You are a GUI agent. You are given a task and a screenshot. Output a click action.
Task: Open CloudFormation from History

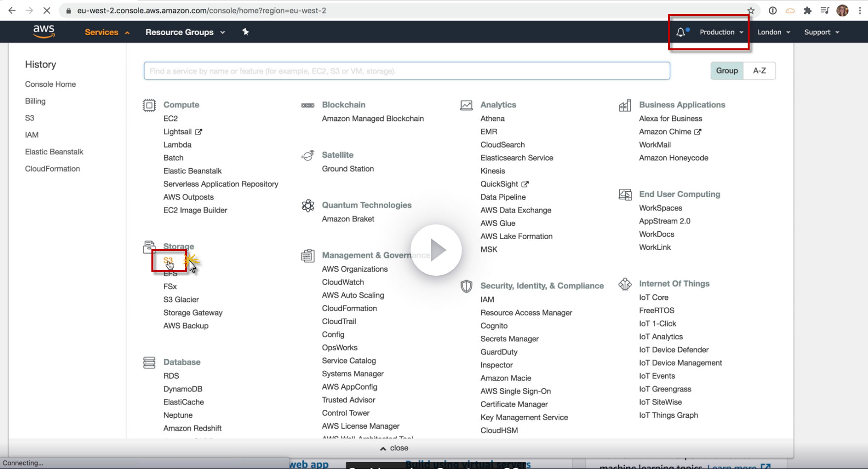(x=52, y=169)
